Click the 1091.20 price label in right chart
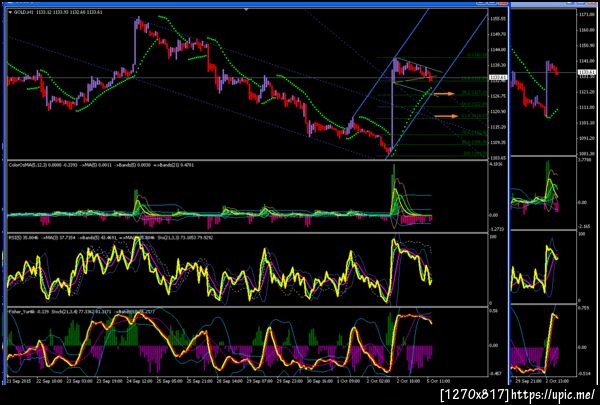 click(x=586, y=138)
